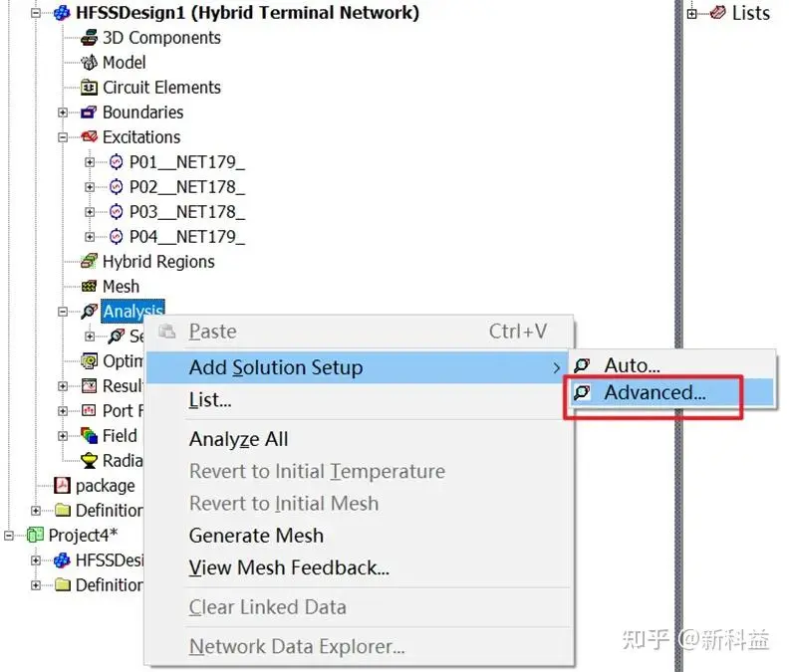789x672 pixels.
Task: Click the Auto... setup icon
Action: tap(582, 365)
